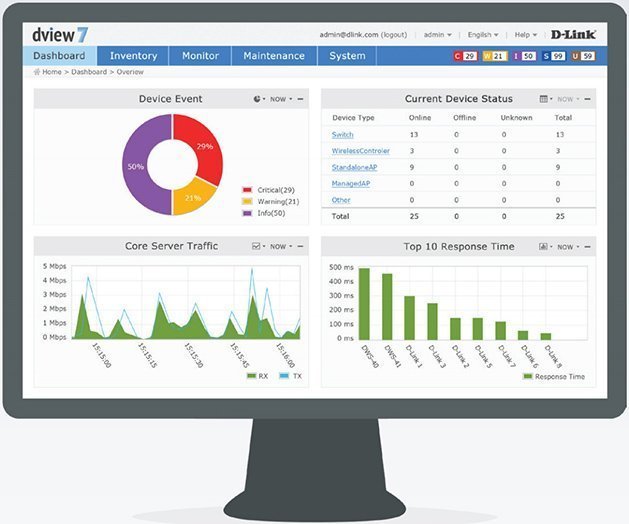Click the S counter badge 99
The width and height of the screenshot is (629, 524).
point(554,56)
